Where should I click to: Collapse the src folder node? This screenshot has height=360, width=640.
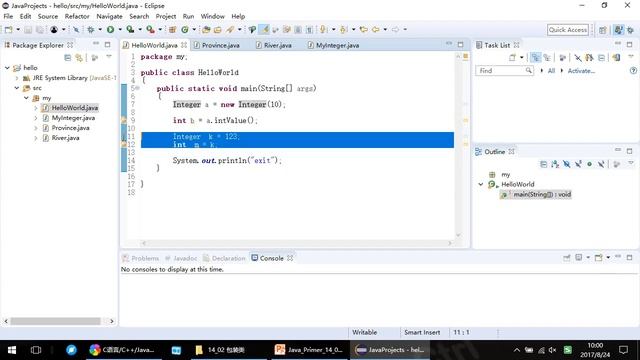(x=17, y=88)
